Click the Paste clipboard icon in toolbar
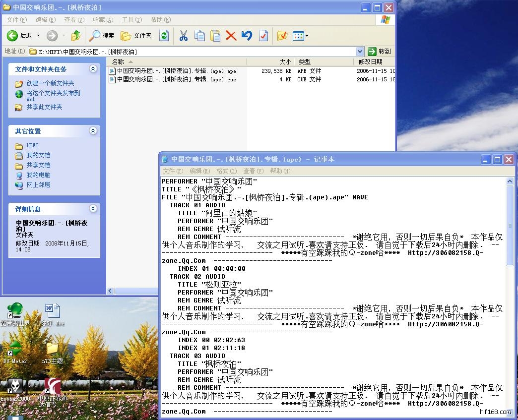Viewport: 518px width, 420px height. [x=215, y=36]
